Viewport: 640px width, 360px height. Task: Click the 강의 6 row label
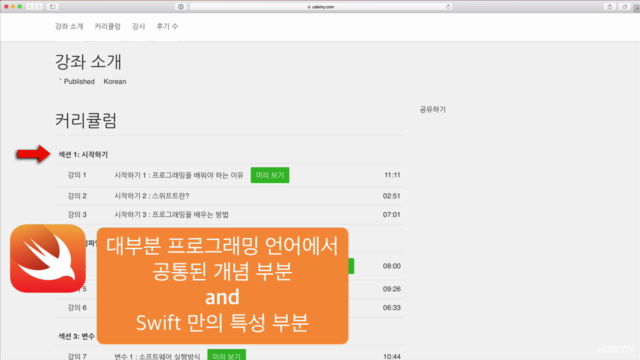[77, 308]
